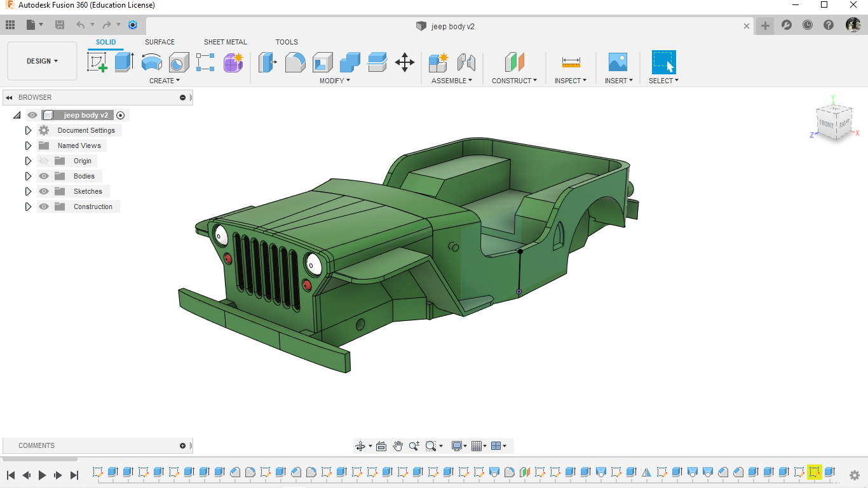
Task: Open the ASSEMBLE dropdown menu
Action: pos(452,81)
